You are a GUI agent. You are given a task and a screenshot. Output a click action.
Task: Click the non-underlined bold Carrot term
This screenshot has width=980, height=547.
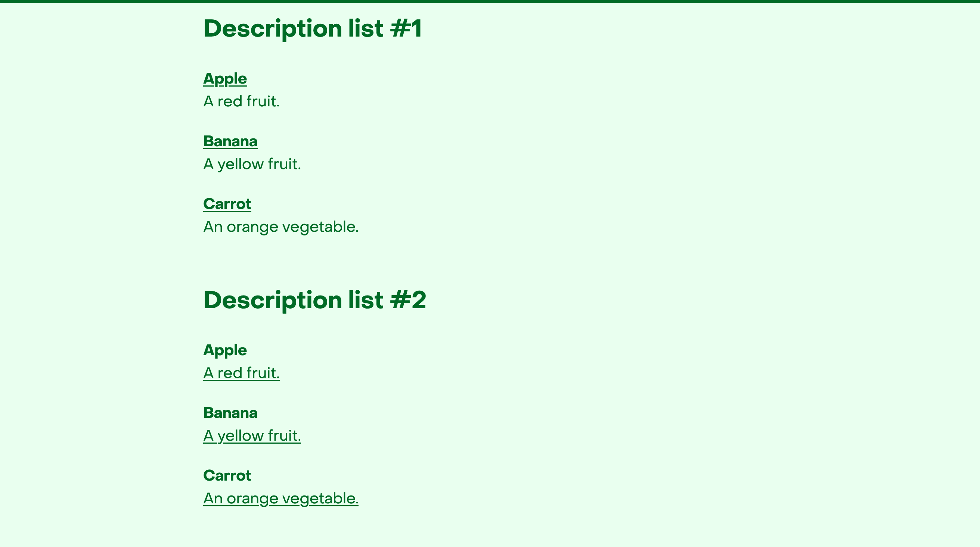tap(227, 475)
